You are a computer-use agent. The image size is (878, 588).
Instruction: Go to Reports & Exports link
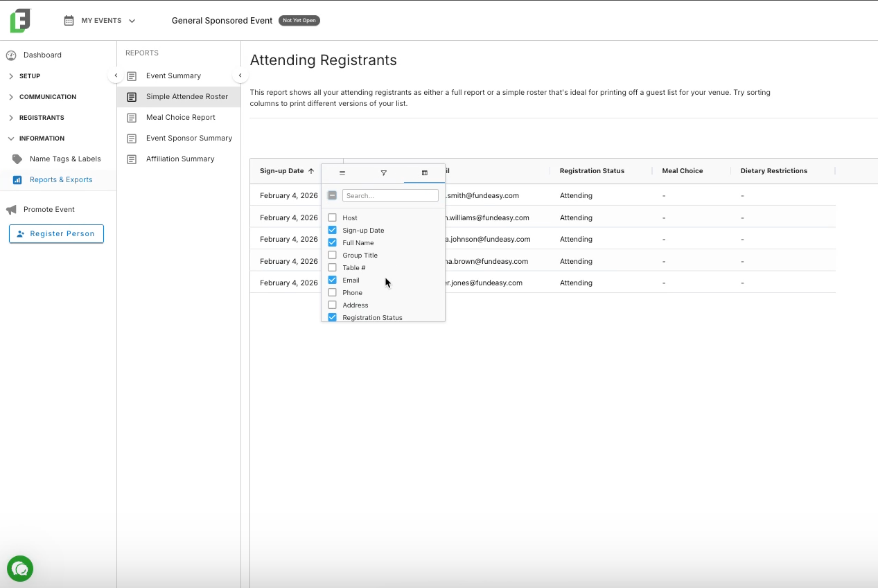[x=61, y=180]
